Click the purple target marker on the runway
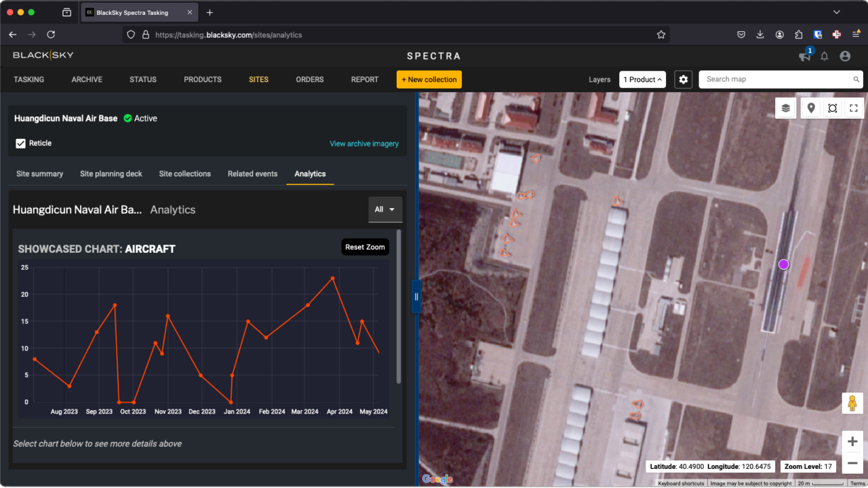 (x=783, y=264)
